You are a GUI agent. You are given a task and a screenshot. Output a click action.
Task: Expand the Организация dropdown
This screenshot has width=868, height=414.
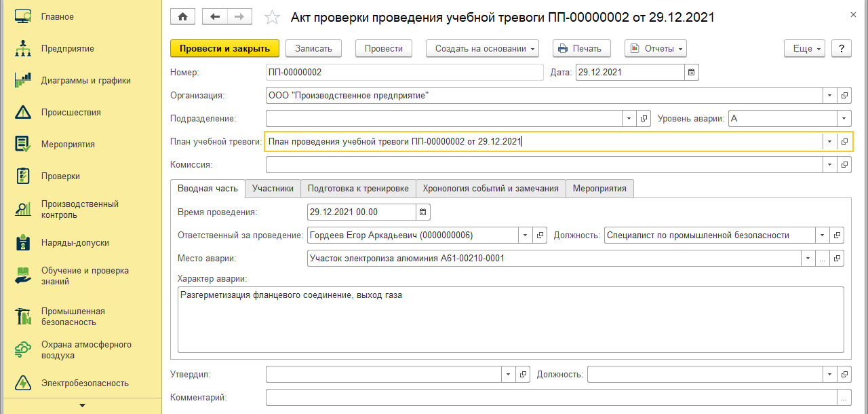(831, 96)
